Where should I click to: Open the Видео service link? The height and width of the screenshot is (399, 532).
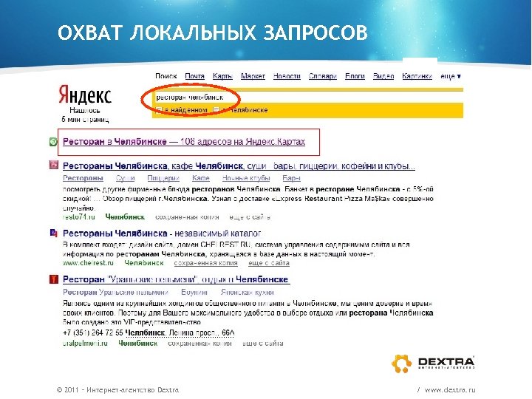383,76
